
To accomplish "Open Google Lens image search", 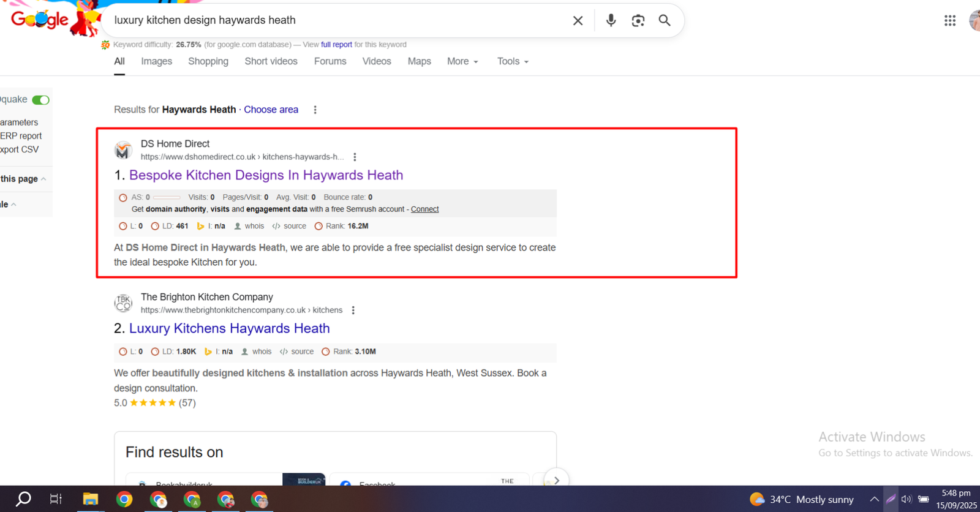I will (x=638, y=20).
